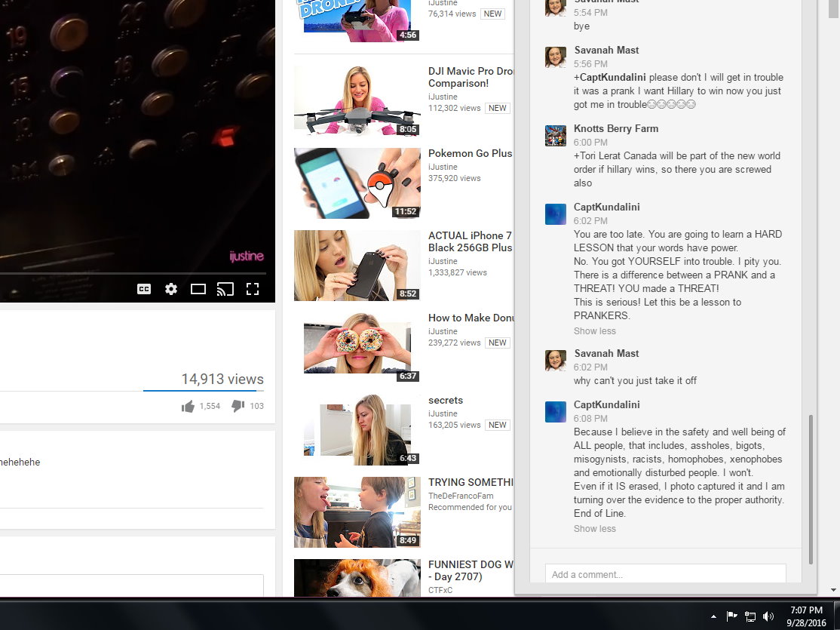Open the Savanah Mast profile at 5:56 PM
Viewport: 840px width, 630px height.
click(x=606, y=50)
